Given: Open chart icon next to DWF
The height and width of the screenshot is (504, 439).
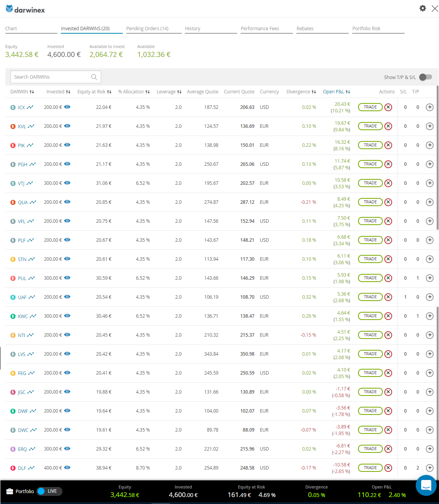Looking at the screenshot, I should 33,411.
